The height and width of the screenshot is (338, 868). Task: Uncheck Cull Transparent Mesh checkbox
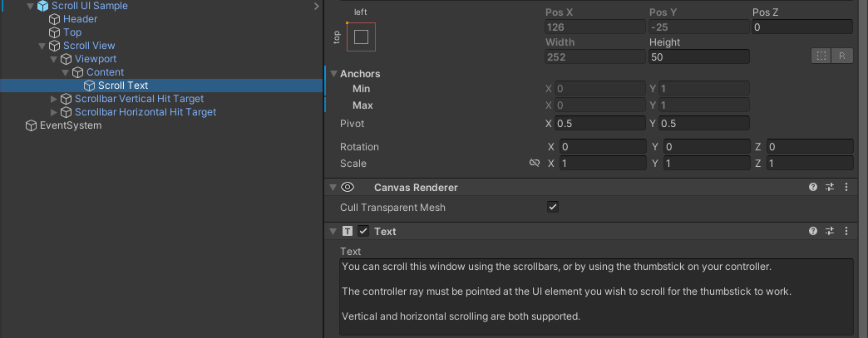pyautogui.click(x=553, y=207)
